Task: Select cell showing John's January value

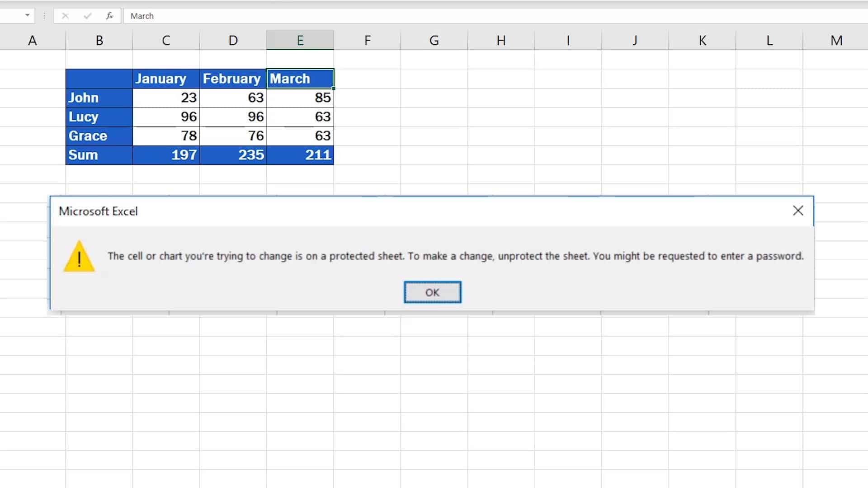Action: [x=165, y=97]
